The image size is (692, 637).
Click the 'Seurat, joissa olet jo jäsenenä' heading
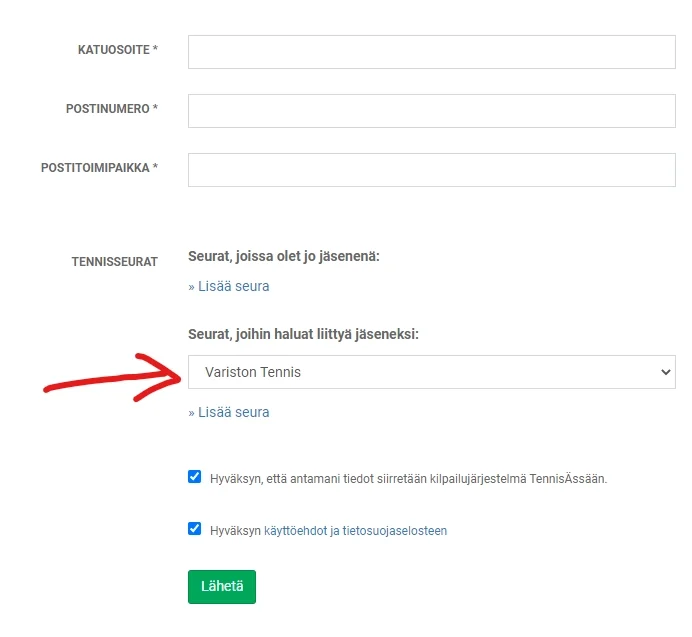[284, 257]
